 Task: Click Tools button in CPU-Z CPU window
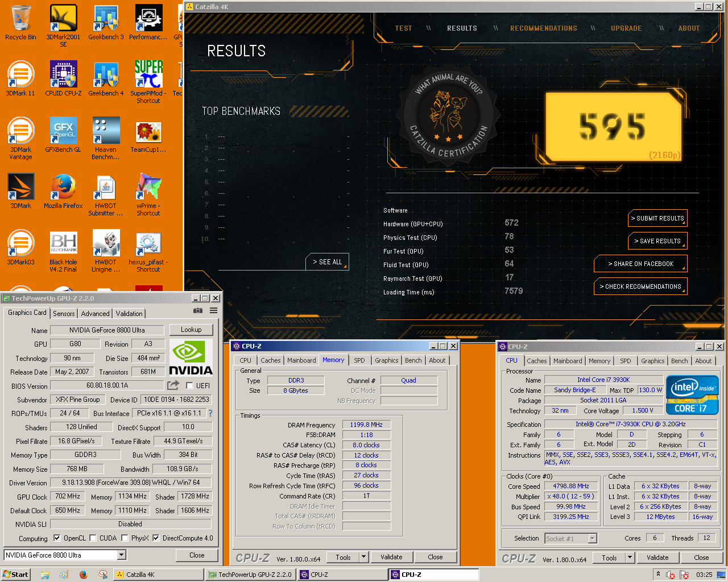tap(609, 558)
